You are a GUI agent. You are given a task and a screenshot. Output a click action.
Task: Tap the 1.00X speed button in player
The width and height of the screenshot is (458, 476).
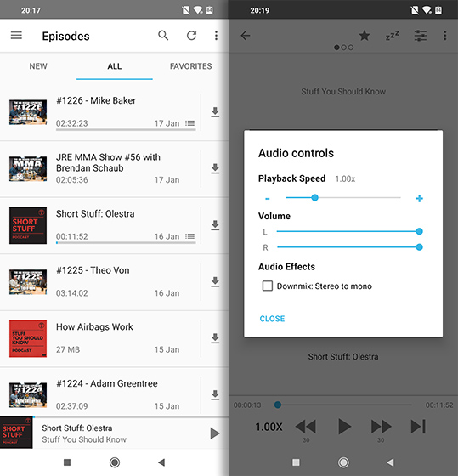click(269, 427)
